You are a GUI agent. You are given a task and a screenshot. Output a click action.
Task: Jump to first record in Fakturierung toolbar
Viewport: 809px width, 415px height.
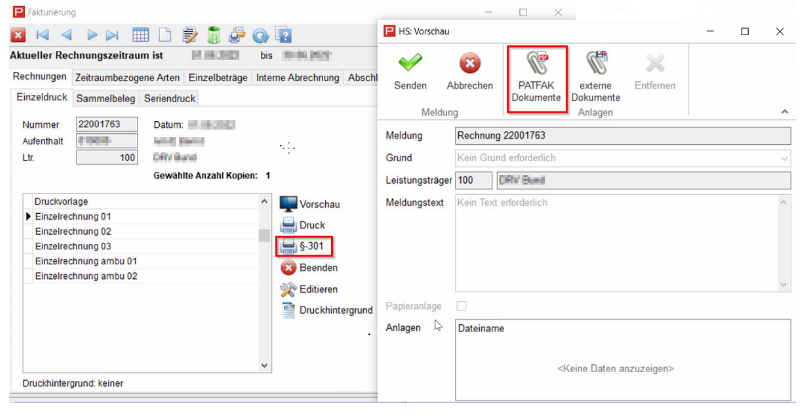click(x=42, y=35)
